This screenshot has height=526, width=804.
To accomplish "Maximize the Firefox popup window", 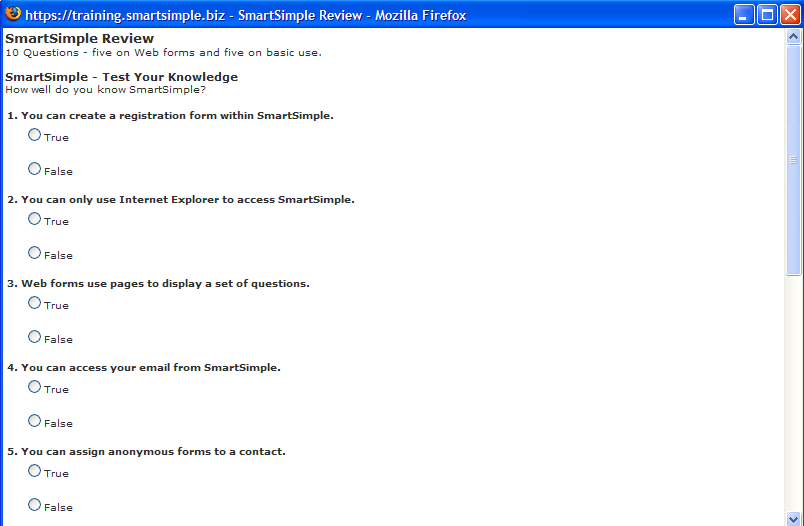I will pyautogui.click(x=767, y=15).
